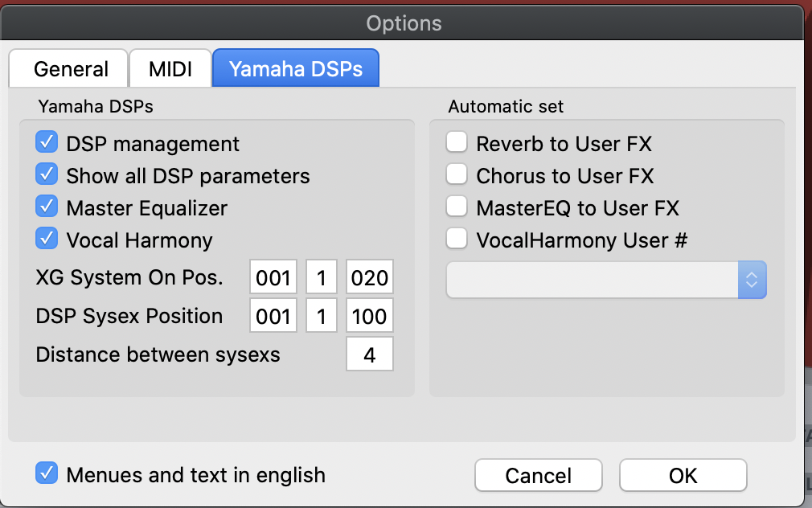812x508 pixels.
Task: Switch to the General tab
Action: point(68,68)
